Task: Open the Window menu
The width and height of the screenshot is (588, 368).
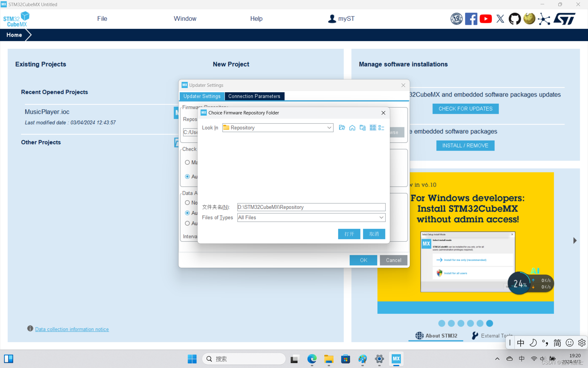Action: [185, 19]
